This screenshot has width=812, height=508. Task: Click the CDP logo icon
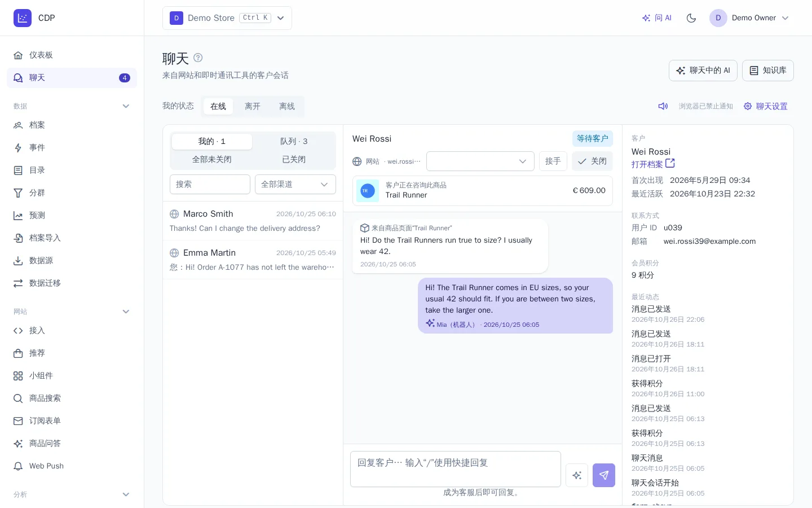(x=23, y=18)
